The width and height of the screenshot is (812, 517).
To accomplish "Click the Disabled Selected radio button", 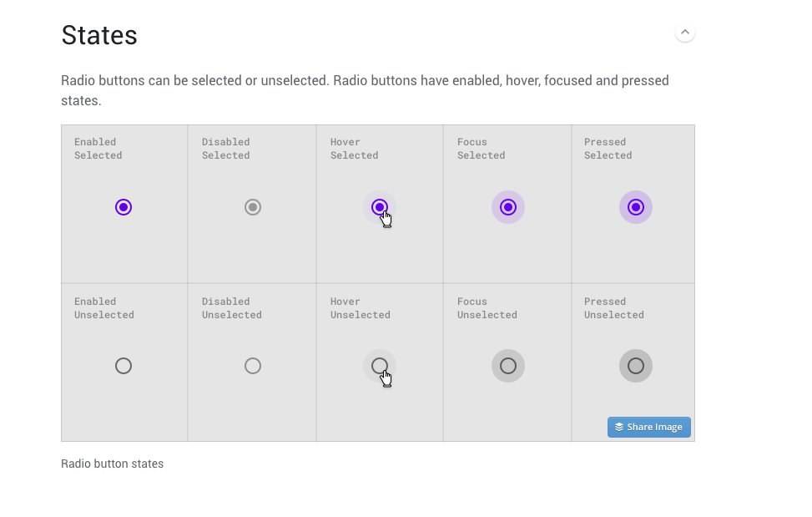I will (253, 207).
